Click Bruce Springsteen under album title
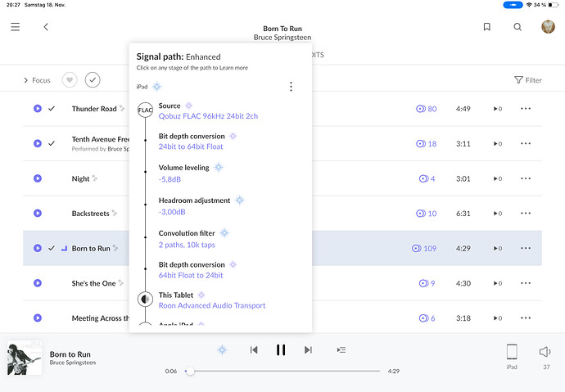565x392 pixels. 282,38
